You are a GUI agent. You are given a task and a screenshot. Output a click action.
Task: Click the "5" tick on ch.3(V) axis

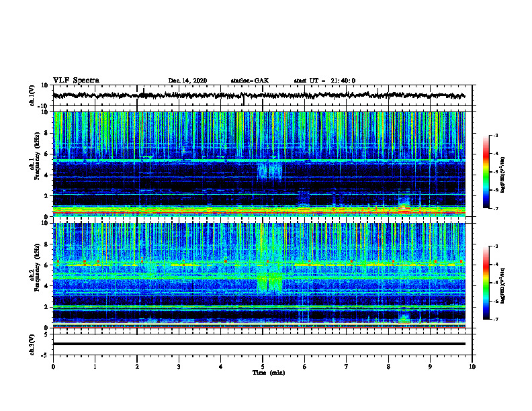[47, 334]
